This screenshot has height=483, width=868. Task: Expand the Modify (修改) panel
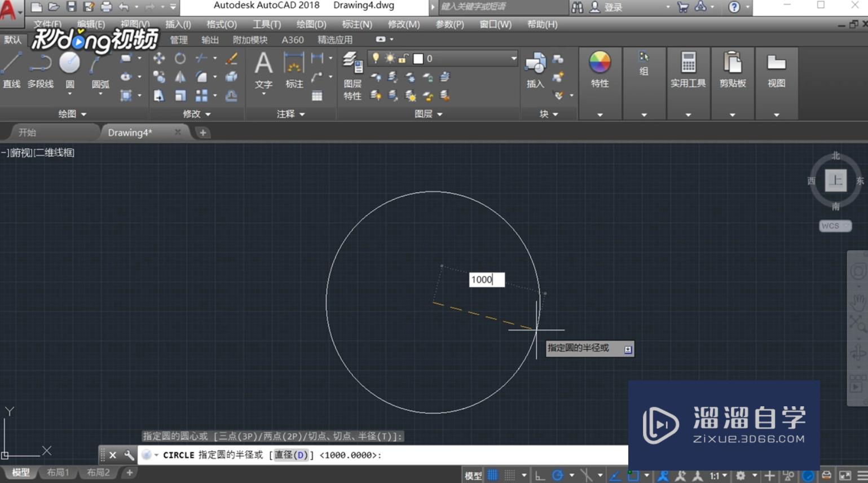pos(196,114)
